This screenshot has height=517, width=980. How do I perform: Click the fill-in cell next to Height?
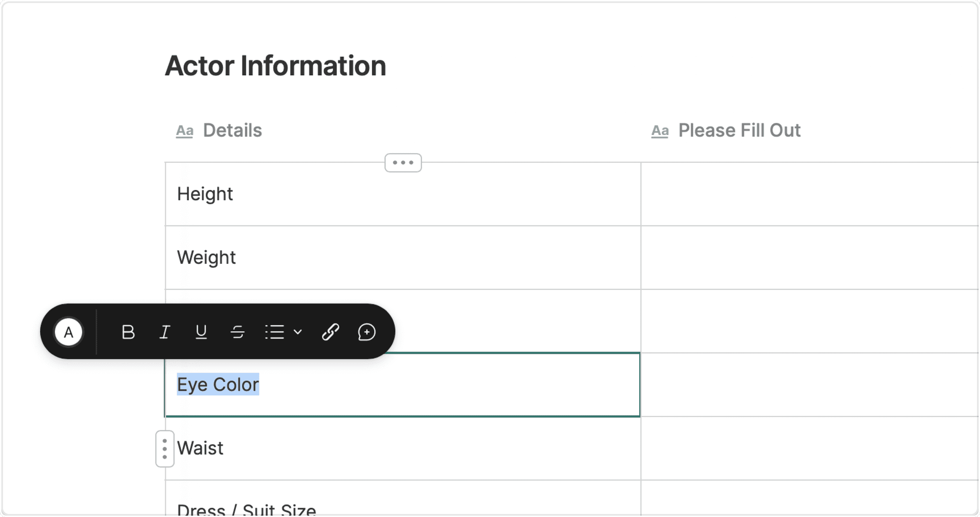point(809,194)
